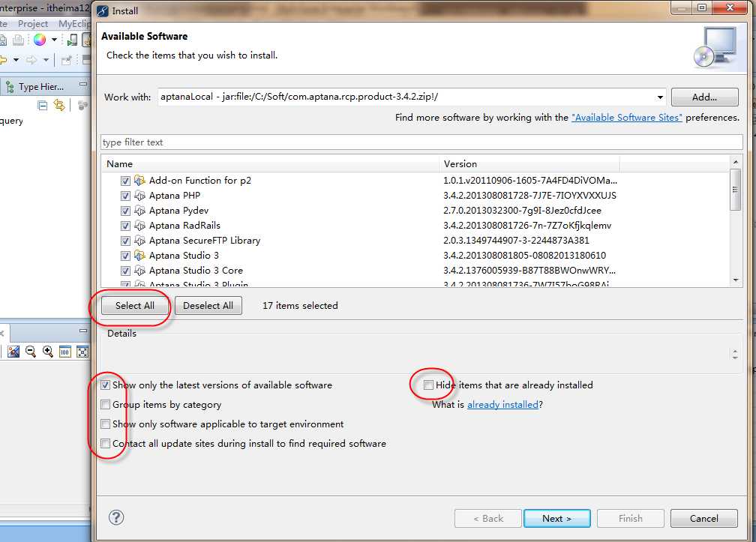This screenshot has width=756, height=542.
Task: Open the Available Software Sites link
Action: click(627, 118)
